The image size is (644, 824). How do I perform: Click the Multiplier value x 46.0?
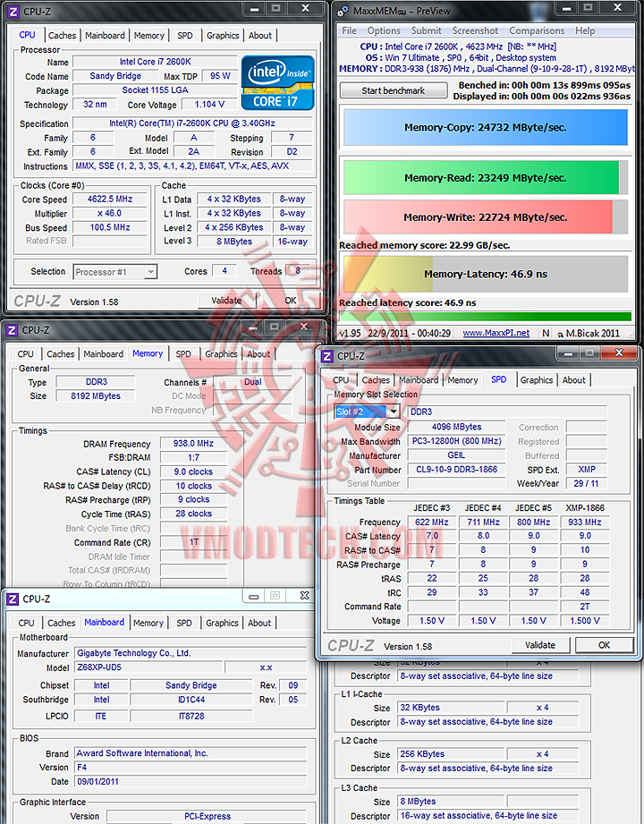[110, 213]
